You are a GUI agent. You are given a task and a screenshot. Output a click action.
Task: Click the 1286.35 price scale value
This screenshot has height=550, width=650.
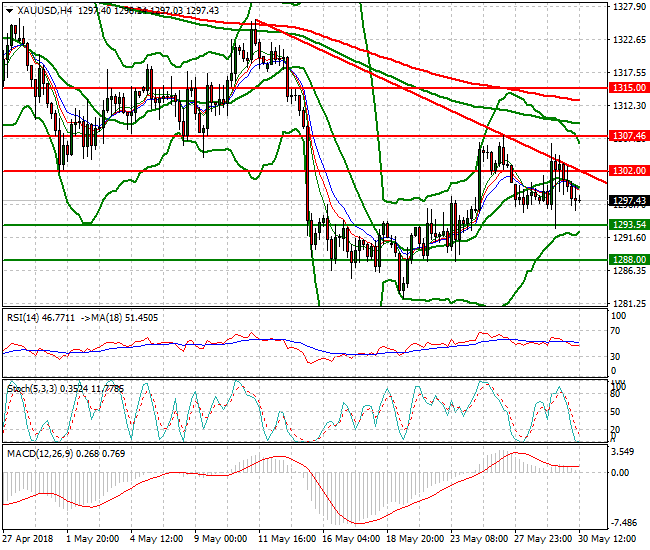[x=629, y=271]
